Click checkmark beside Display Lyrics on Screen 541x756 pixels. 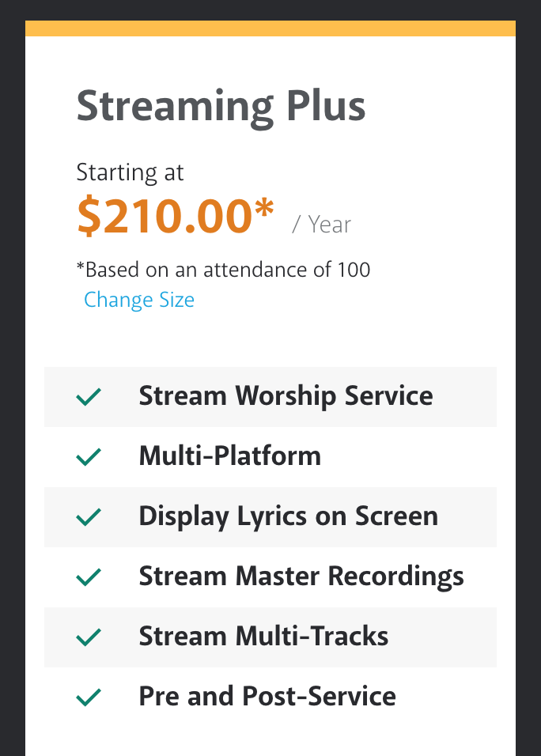pos(89,517)
